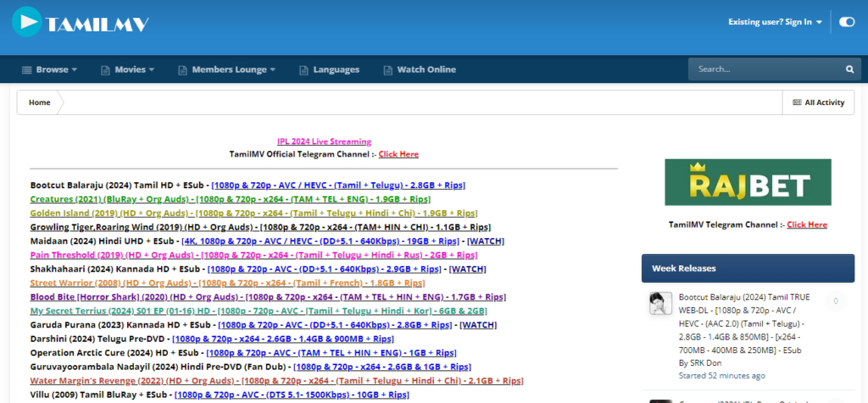Click the Members Lounge page icon

click(182, 69)
